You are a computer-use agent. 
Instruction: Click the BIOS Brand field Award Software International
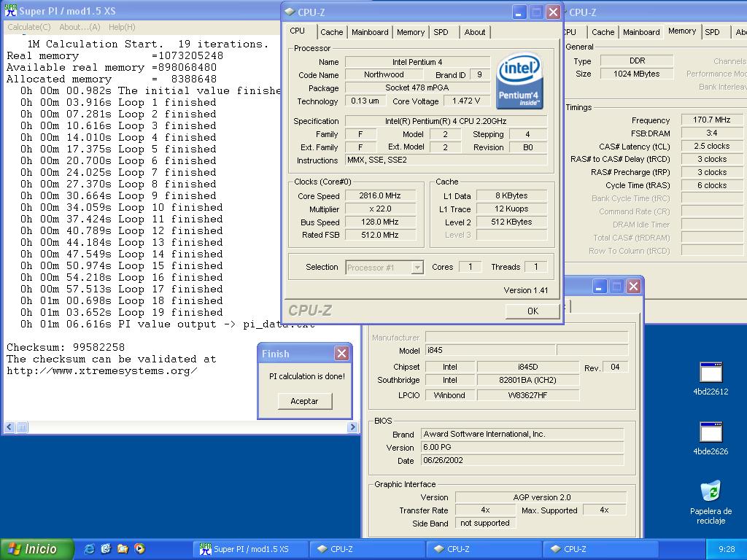click(522, 434)
